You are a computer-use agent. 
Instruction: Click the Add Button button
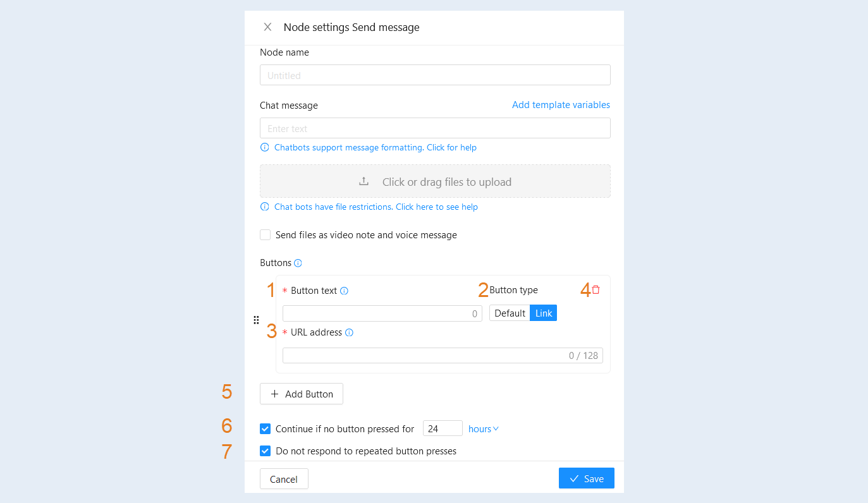pyautogui.click(x=302, y=394)
